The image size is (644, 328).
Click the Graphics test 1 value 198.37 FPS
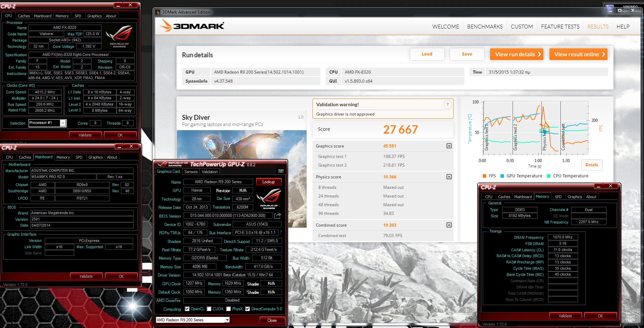(x=394, y=157)
